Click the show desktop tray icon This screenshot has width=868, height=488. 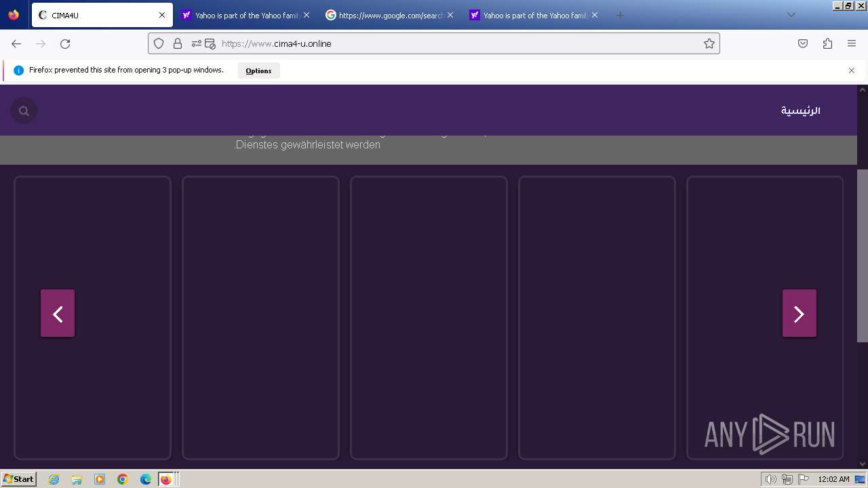[x=861, y=479]
